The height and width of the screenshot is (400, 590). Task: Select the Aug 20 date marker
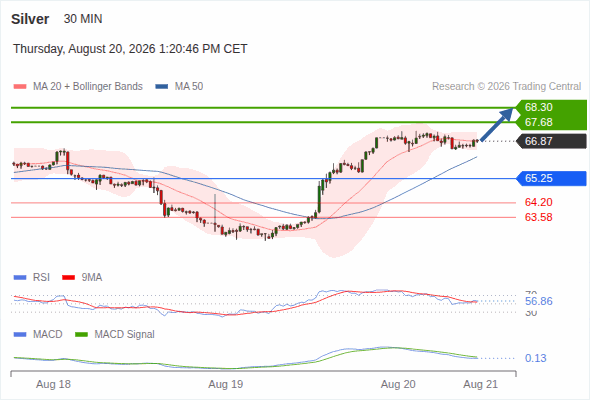(398, 385)
